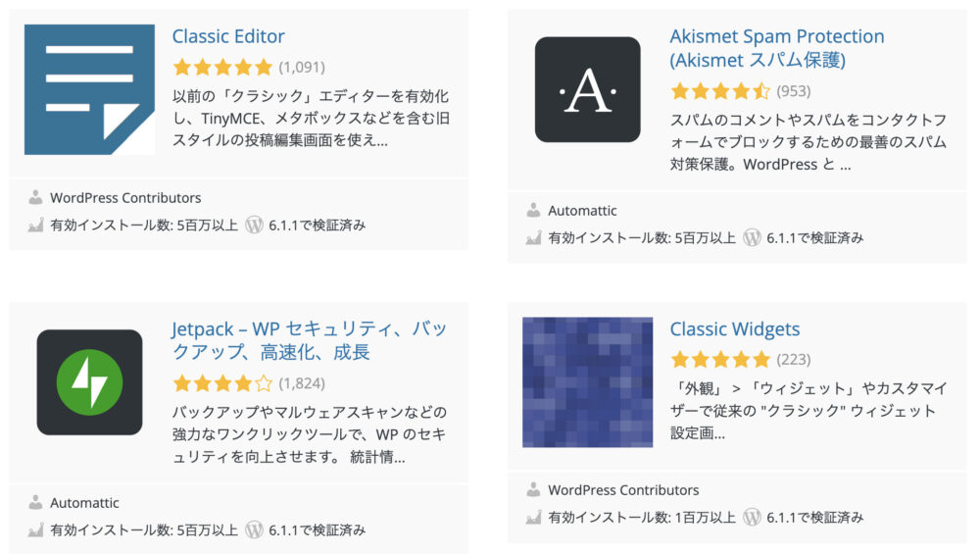Click the install chart icon in the Jetpack card
The height and width of the screenshot is (554, 980).
[x=35, y=530]
